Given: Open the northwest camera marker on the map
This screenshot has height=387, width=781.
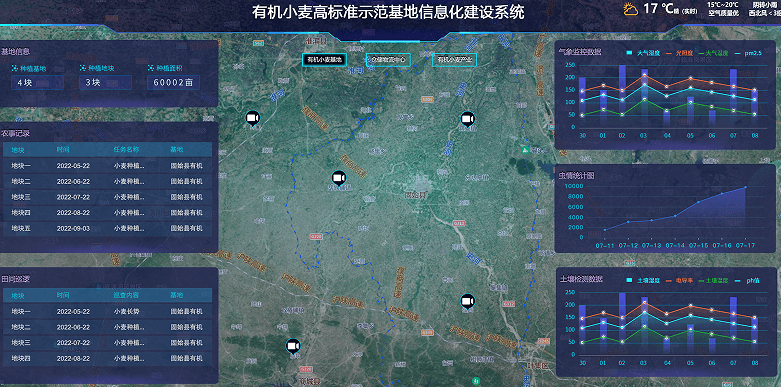Looking at the screenshot, I should coord(253,119).
